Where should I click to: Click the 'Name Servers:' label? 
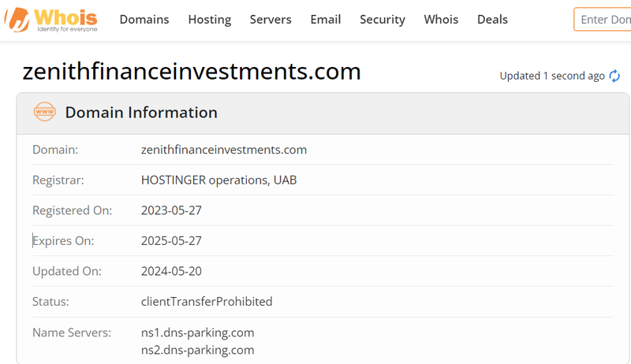point(72,332)
